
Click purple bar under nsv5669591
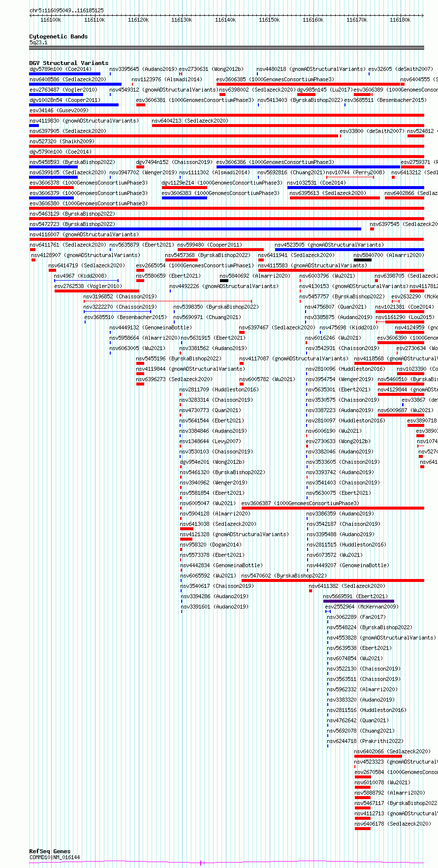[359, 601]
